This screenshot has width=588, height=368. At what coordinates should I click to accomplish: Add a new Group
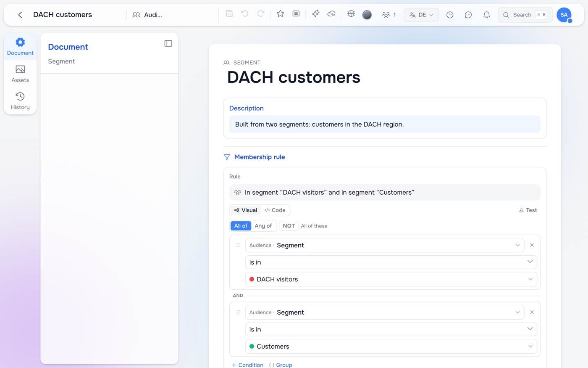281,365
